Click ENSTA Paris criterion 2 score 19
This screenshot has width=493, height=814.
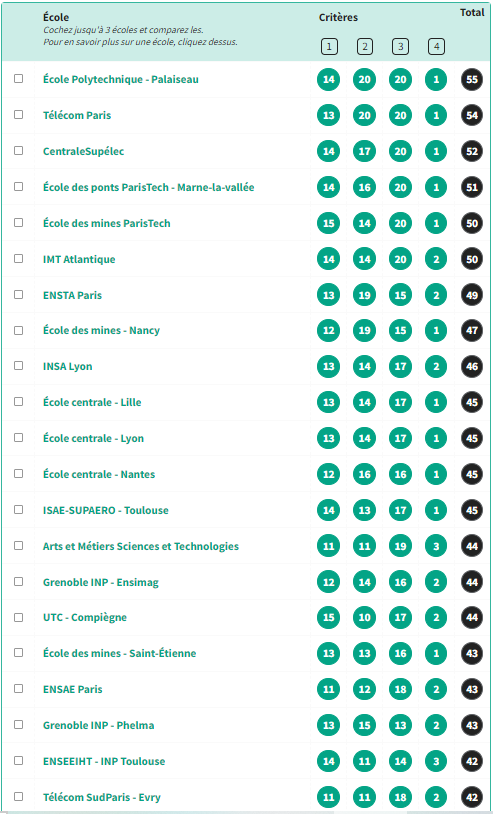(365, 295)
